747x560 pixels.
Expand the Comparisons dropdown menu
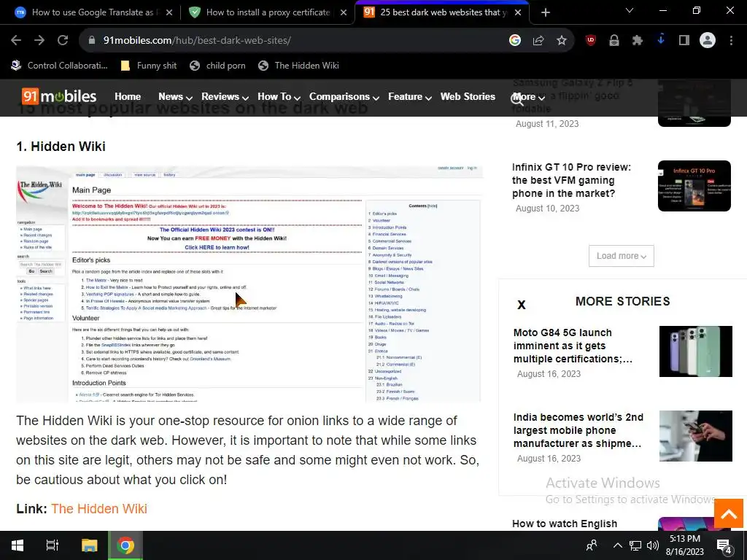tap(344, 97)
